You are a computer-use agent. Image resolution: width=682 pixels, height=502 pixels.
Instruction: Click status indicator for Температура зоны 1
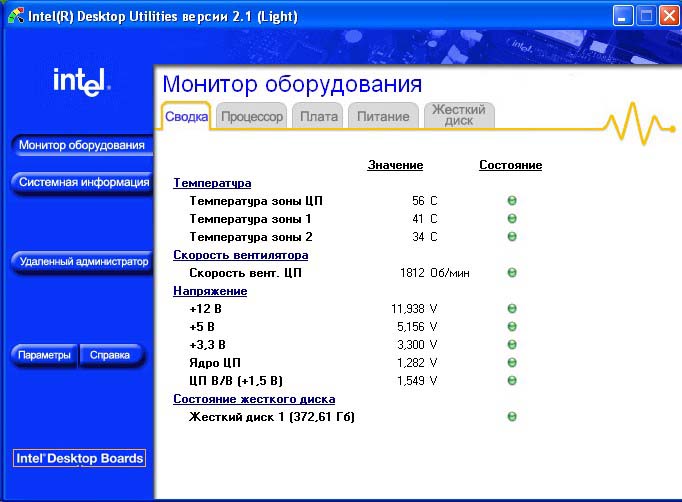512,218
